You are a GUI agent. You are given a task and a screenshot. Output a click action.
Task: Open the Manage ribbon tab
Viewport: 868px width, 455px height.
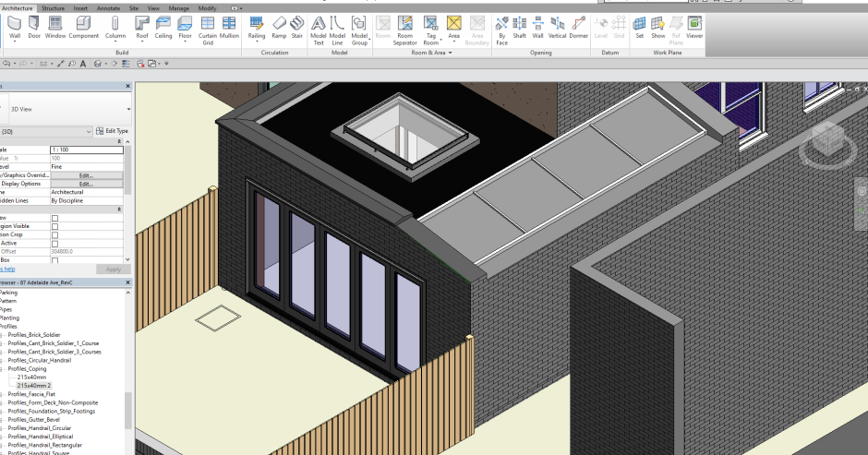coord(179,8)
